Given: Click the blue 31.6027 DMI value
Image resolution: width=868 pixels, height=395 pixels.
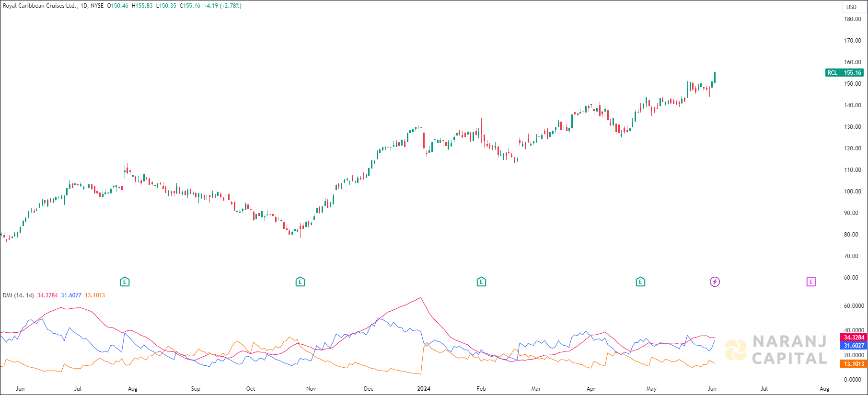Looking at the screenshot, I should pos(71,295).
